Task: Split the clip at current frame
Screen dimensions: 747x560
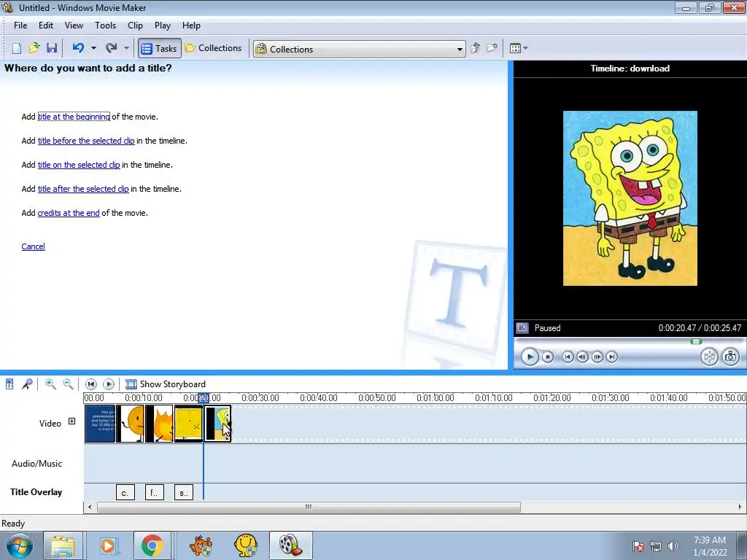Action: pyautogui.click(x=709, y=357)
